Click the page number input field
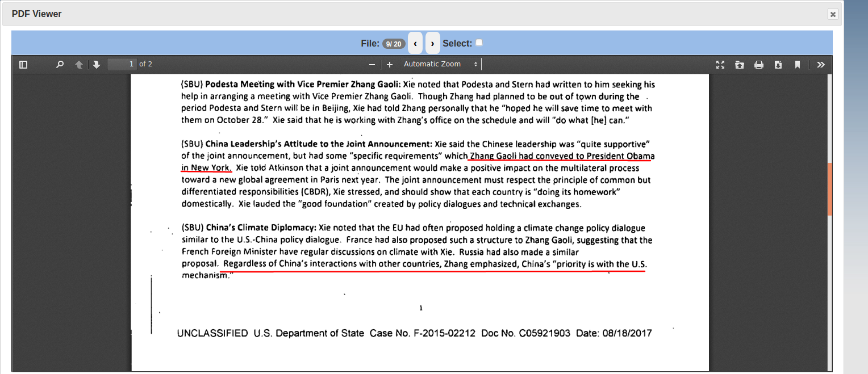 tap(122, 64)
